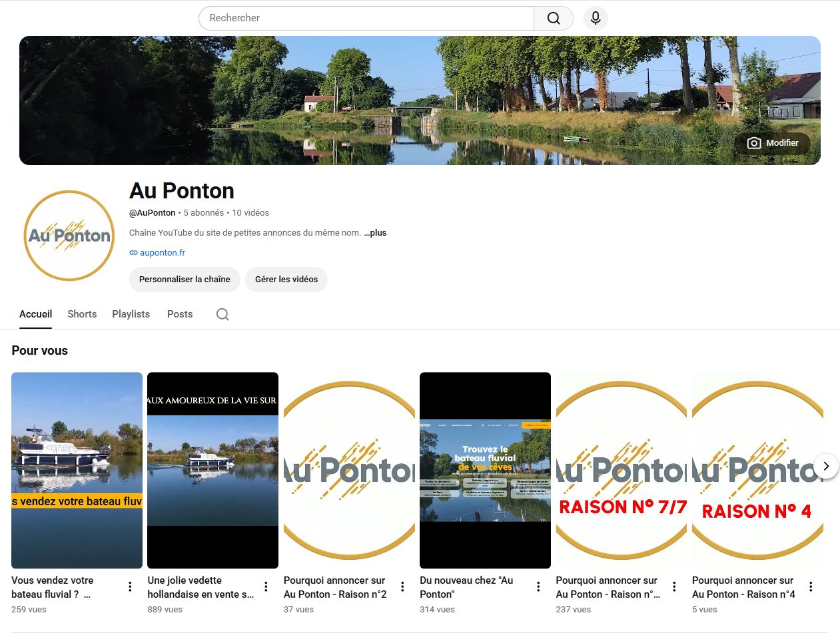Click the 5 abonnés text
The image size is (840, 637).
204,213
